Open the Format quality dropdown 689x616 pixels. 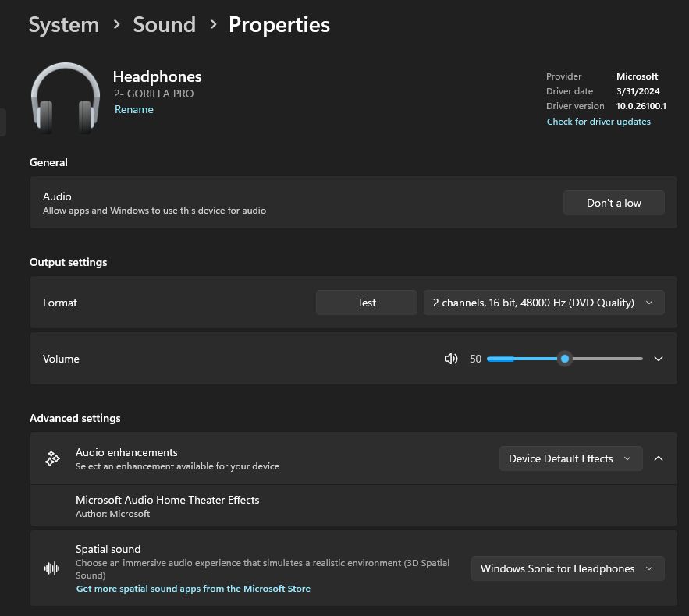544,303
